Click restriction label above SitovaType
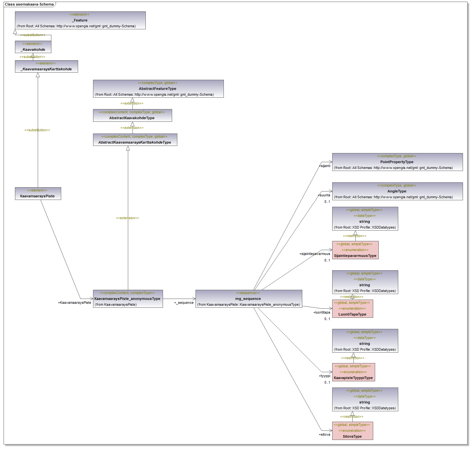 352,417
